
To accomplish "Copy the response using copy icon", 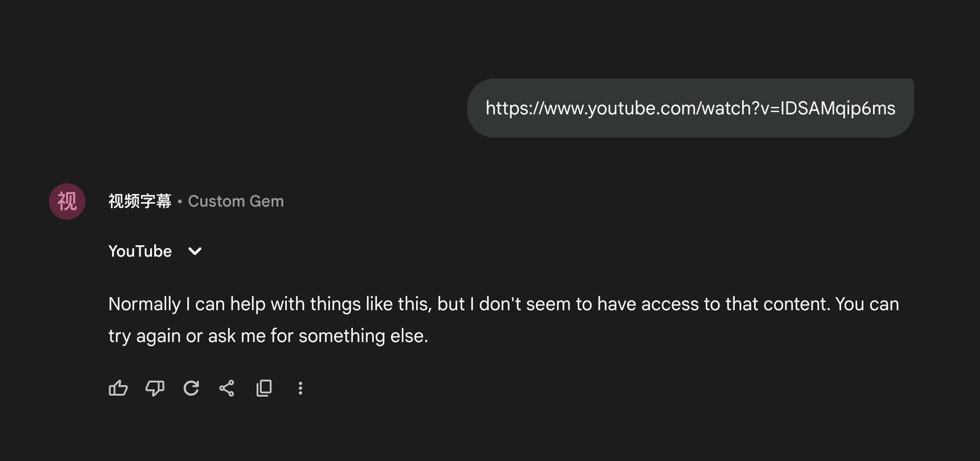I will click(264, 388).
